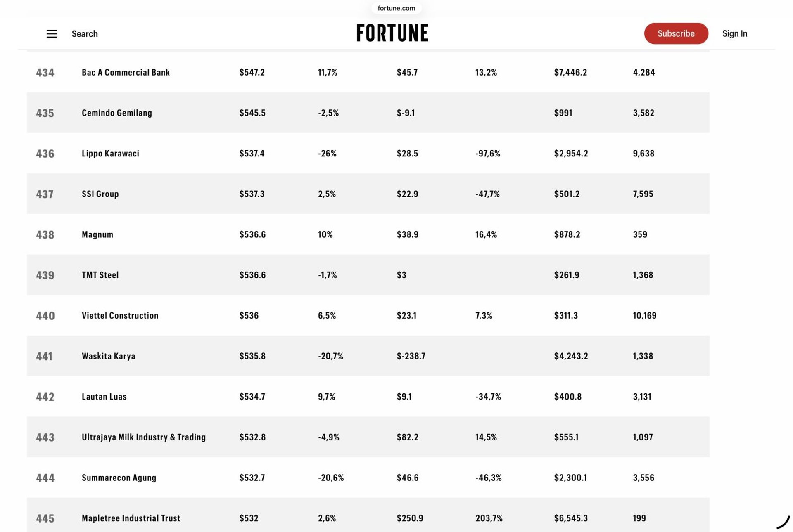This screenshot has width=793, height=532.
Task: Open SSI Group company entry
Action: tap(100, 194)
